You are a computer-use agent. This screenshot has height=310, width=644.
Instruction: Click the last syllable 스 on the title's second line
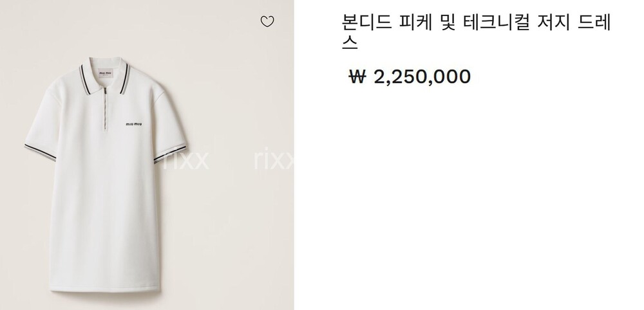point(350,42)
